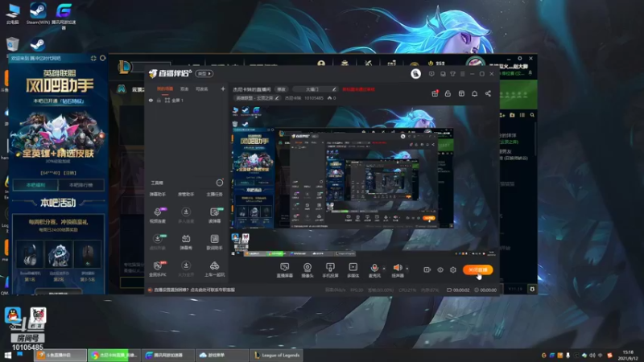The image size is (644, 362).
Task: Mute the 扬声器 speaker
Action: click(x=398, y=270)
